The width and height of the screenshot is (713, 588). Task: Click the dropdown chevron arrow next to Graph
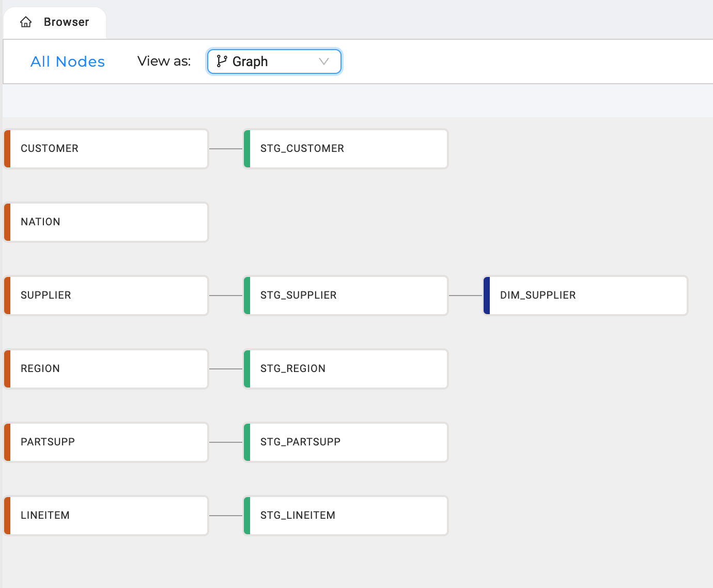click(324, 61)
